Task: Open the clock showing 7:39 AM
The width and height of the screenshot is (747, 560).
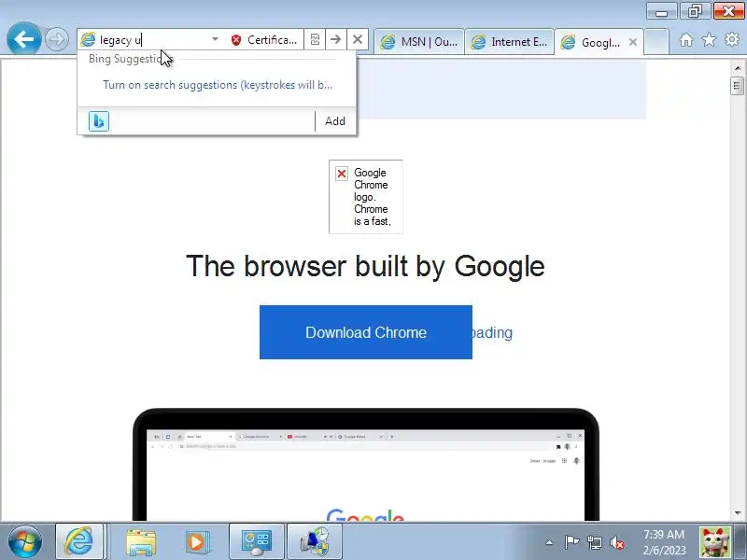Action: (x=664, y=542)
